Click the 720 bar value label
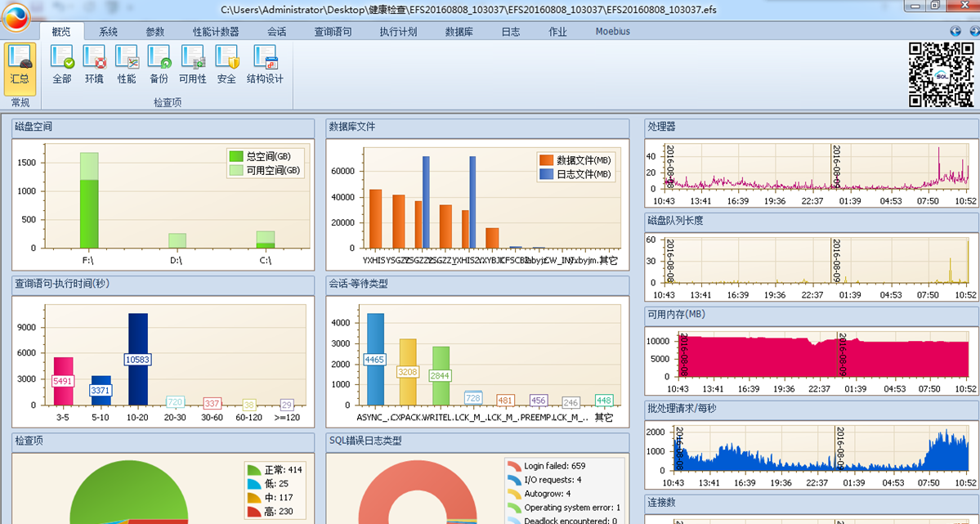 (x=175, y=402)
